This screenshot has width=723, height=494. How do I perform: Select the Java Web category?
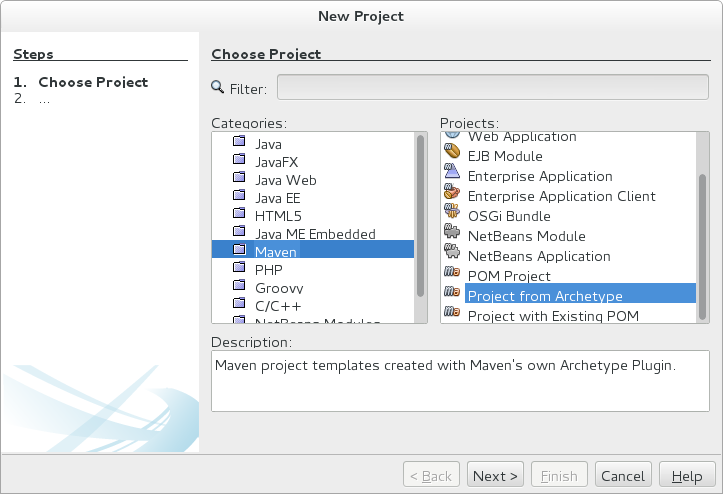coord(285,180)
